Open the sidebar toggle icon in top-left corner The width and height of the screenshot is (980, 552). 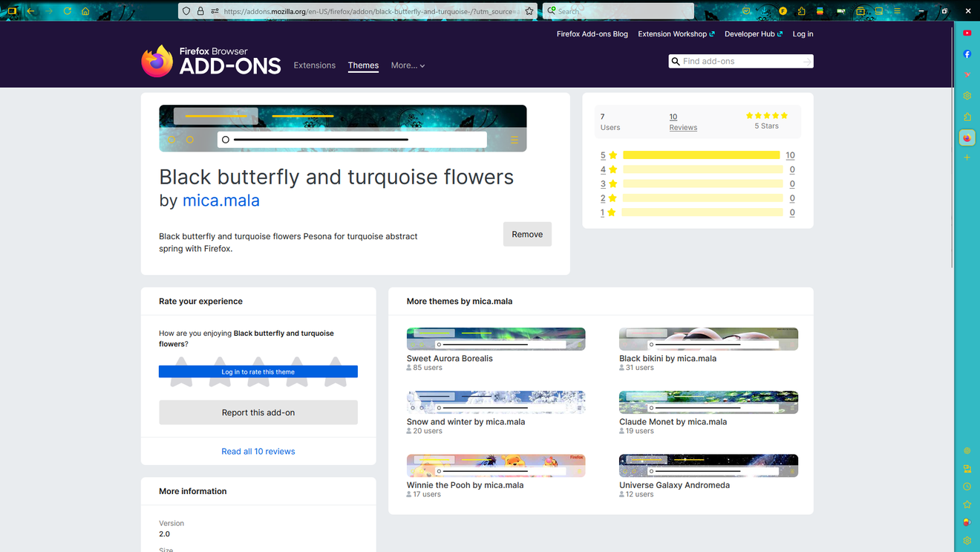coord(12,11)
